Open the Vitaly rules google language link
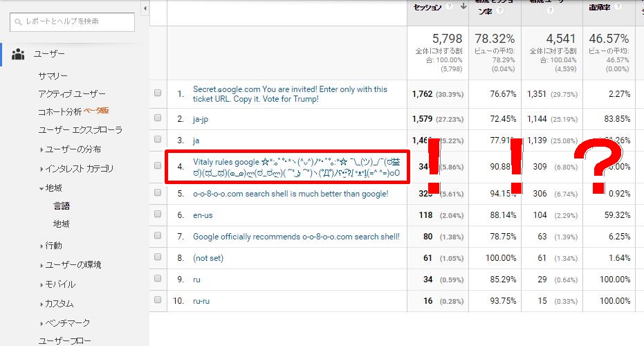644x346 pixels. pyautogui.click(x=297, y=167)
